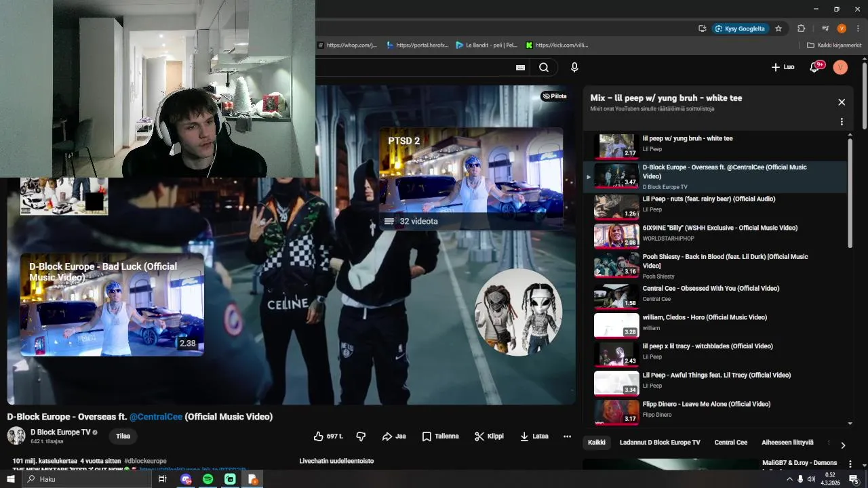
Task: Open Spotify from the taskbar
Action: pos(208,479)
